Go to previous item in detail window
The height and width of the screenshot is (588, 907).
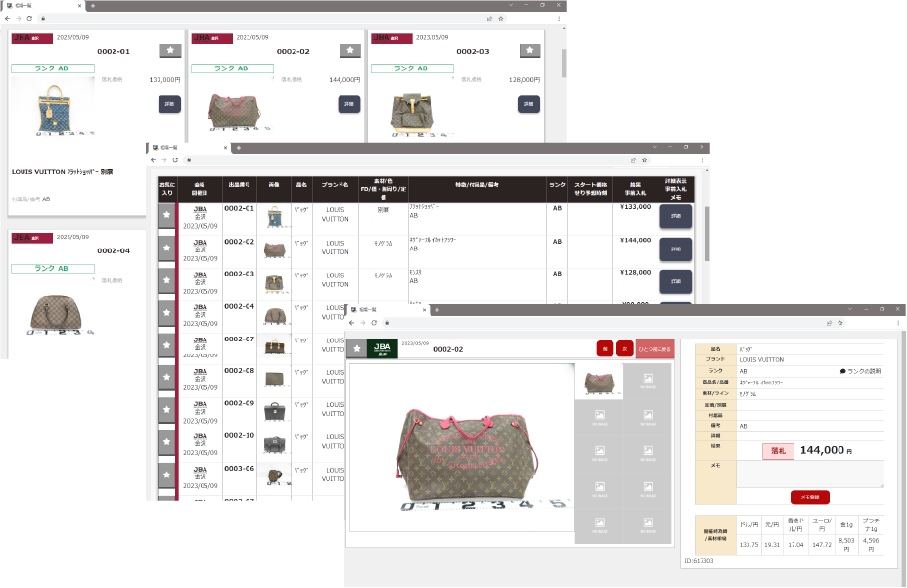pos(605,349)
